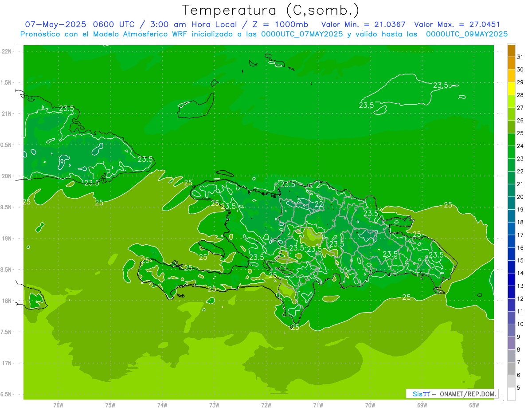Click the color bar label 12

point(520,298)
